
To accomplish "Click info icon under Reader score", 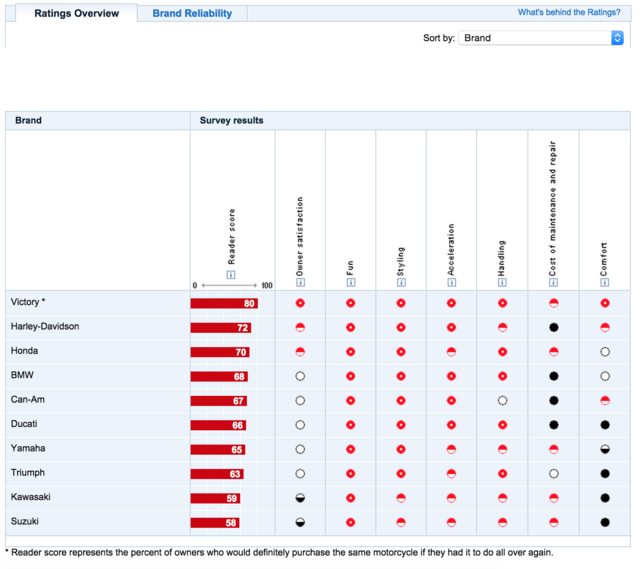I will 230,275.
